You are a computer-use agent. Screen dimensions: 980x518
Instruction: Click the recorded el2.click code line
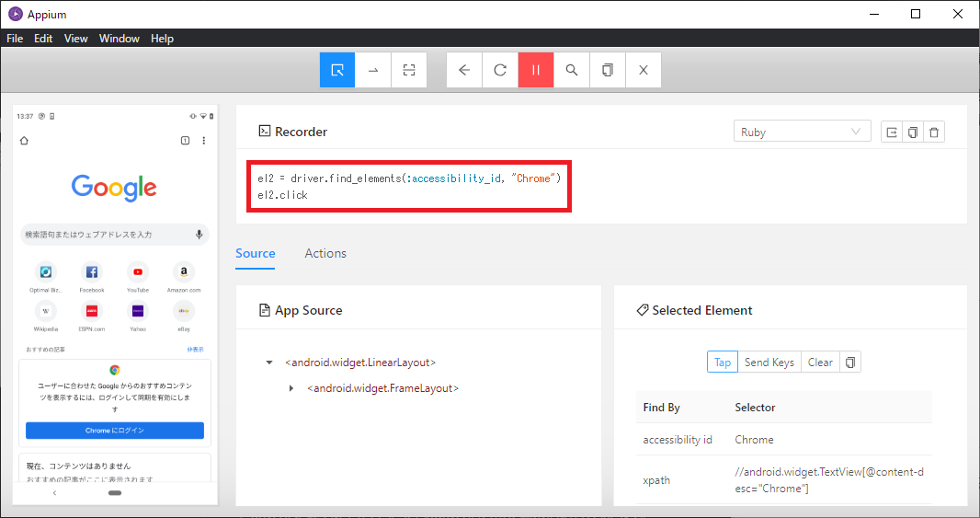(x=282, y=195)
